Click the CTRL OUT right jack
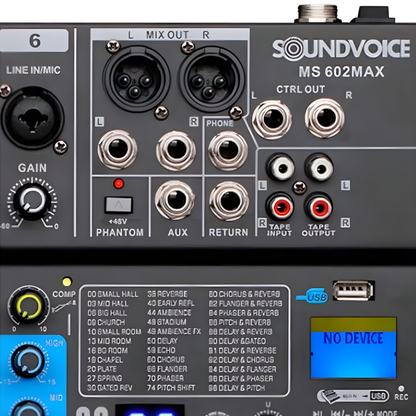 (325, 118)
